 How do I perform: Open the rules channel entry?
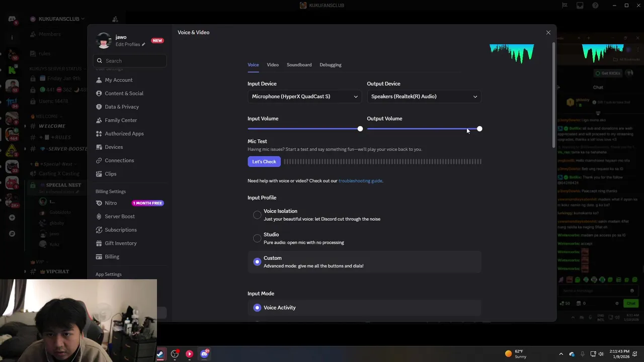click(x=44, y=53)
